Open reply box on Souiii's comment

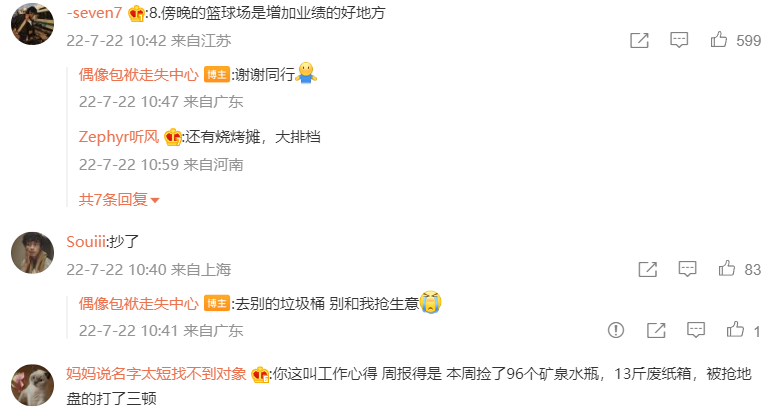tap(687, 269)
